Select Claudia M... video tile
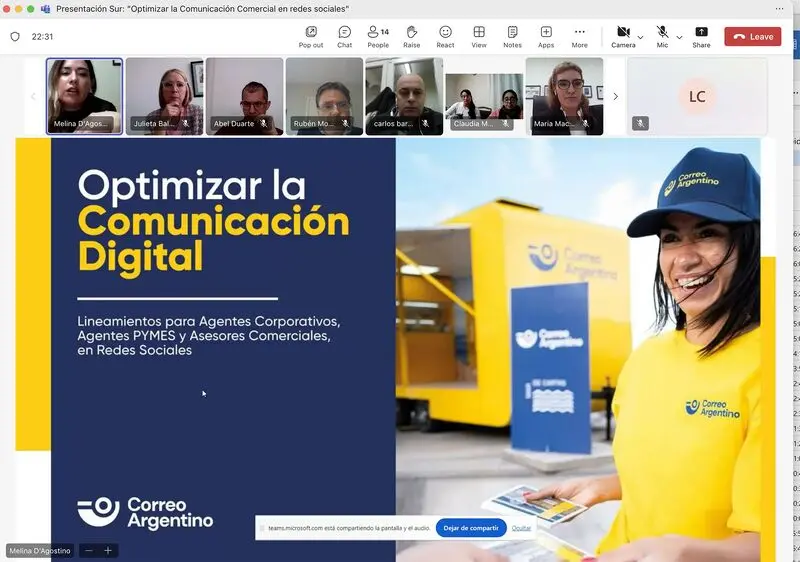 tap(484, 96)
